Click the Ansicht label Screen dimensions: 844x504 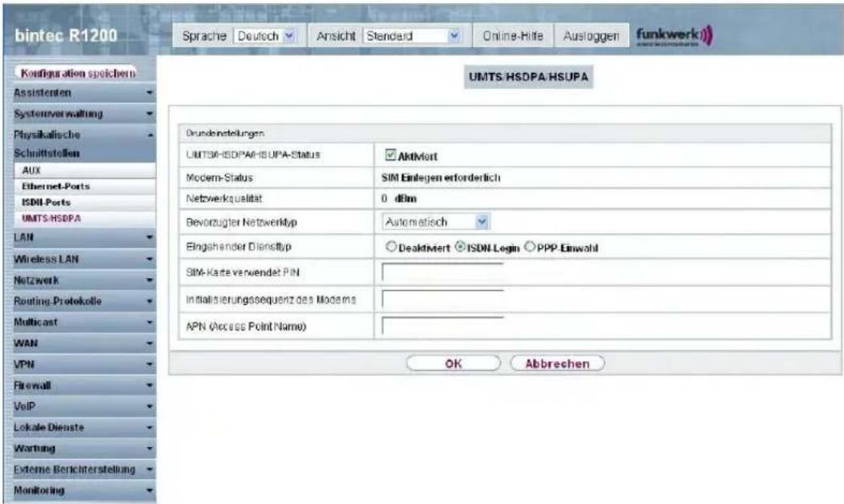click(x=336, y=36)
